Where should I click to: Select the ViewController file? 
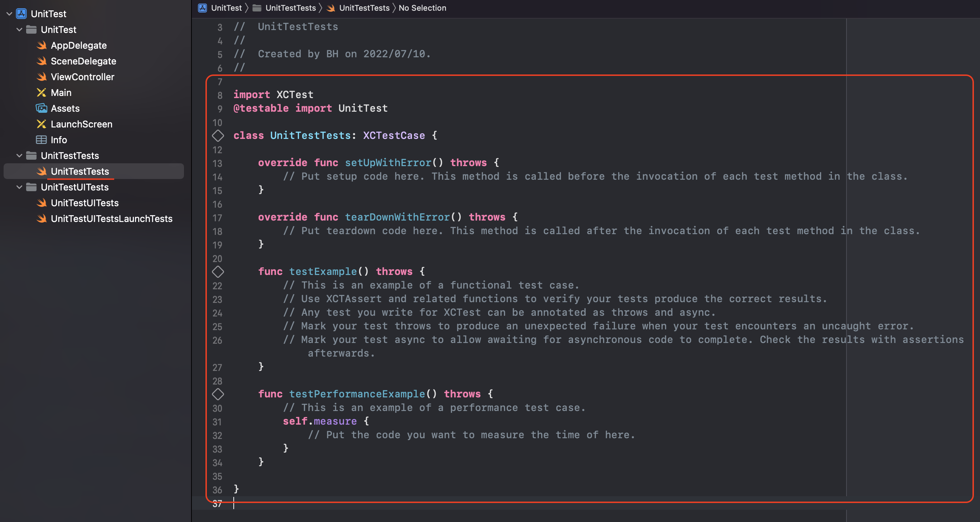click(x=82, y=77)
